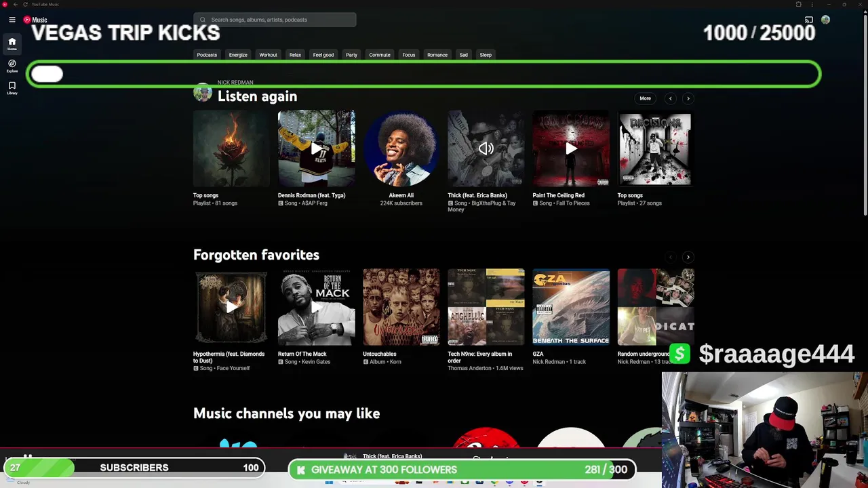Viewport: 868px width, 488px height.
Task: Click More button in Listen again
Action: (645, 98)
